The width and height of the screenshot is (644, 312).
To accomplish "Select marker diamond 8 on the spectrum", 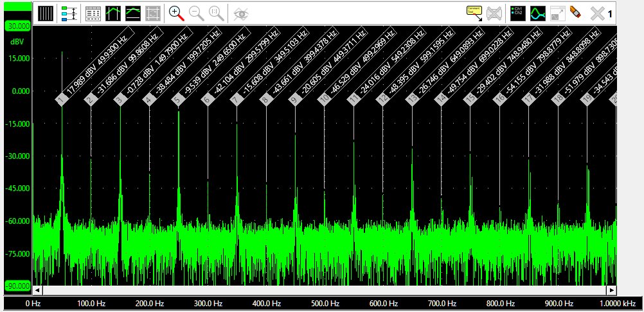I will coord(265,100).
